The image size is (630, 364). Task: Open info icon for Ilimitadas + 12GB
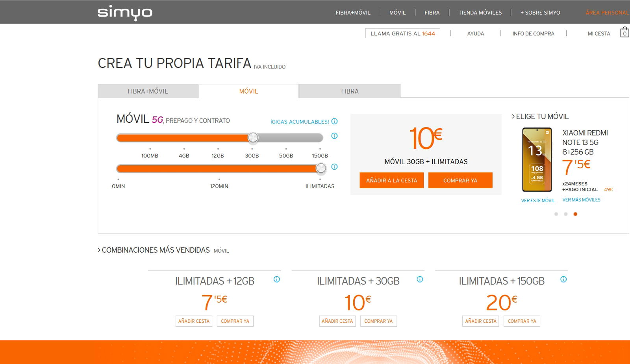277,279
